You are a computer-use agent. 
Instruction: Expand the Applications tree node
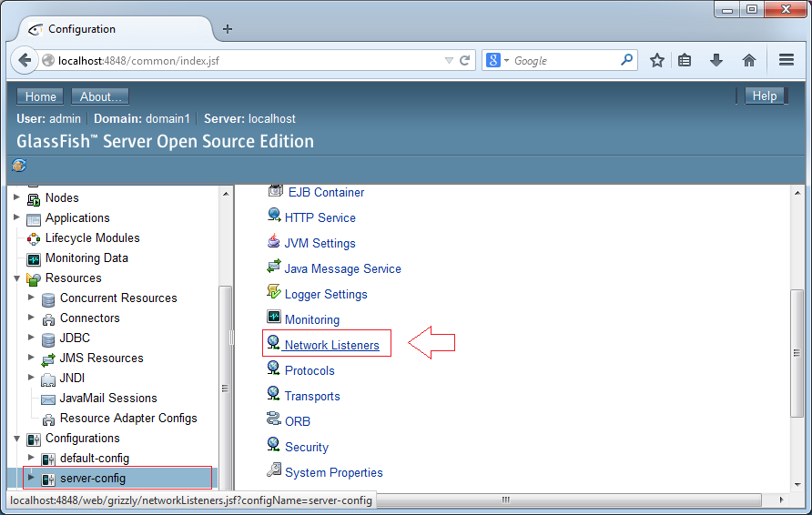coord(16,217)
